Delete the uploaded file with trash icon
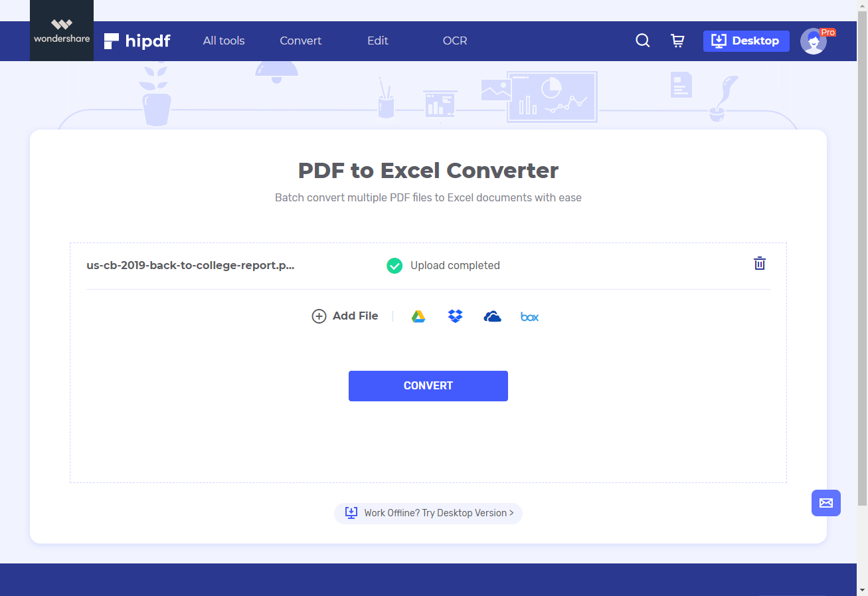 click(x=760, y=263)
